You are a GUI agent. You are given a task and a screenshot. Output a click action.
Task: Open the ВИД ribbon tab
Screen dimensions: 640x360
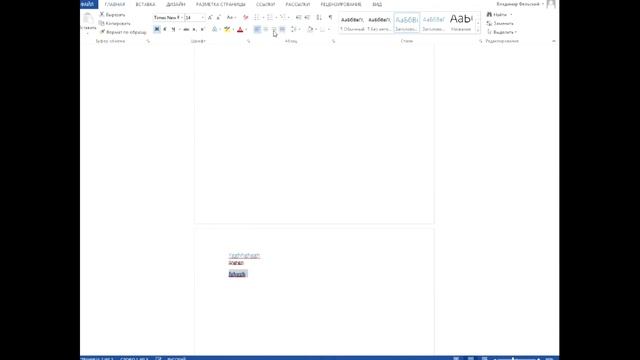[377, 4]
